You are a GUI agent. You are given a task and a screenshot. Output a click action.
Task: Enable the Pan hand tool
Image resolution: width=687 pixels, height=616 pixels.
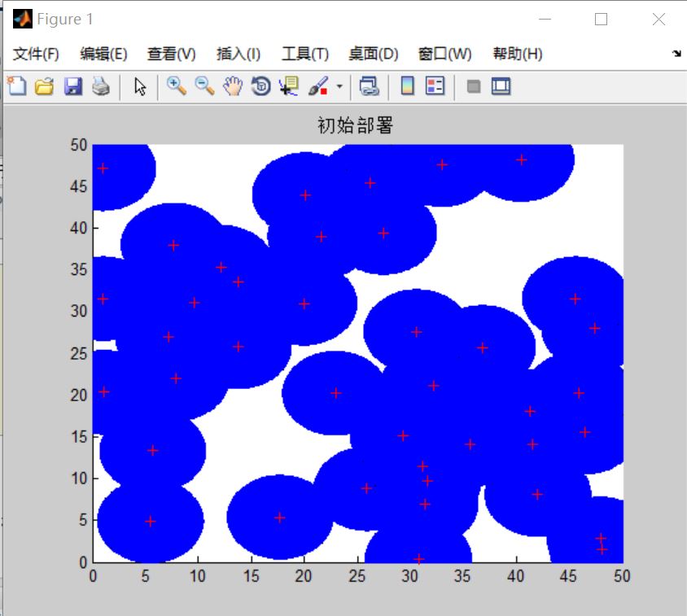(233, 86)
